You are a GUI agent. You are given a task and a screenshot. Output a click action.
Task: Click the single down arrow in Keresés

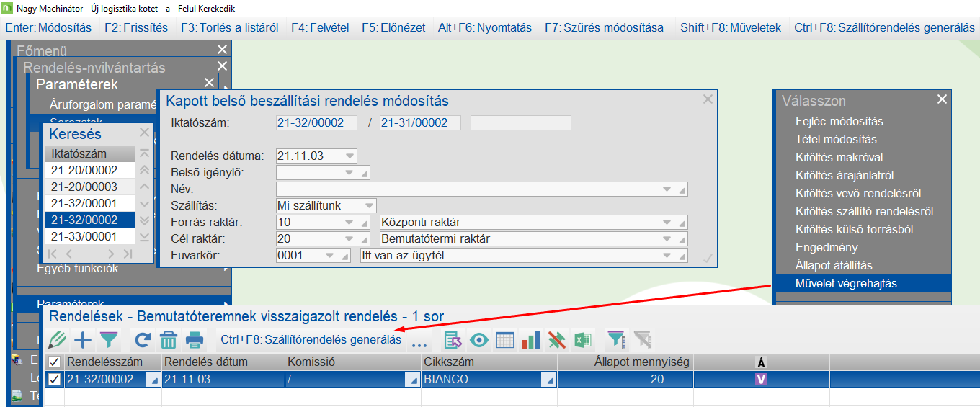[144, 203]
